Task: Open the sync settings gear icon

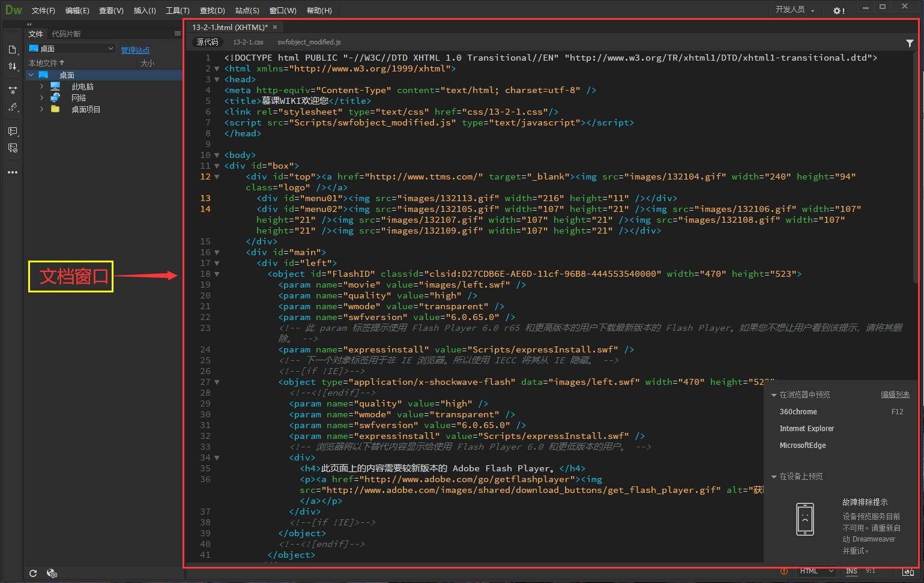Action: pos(839,10)
